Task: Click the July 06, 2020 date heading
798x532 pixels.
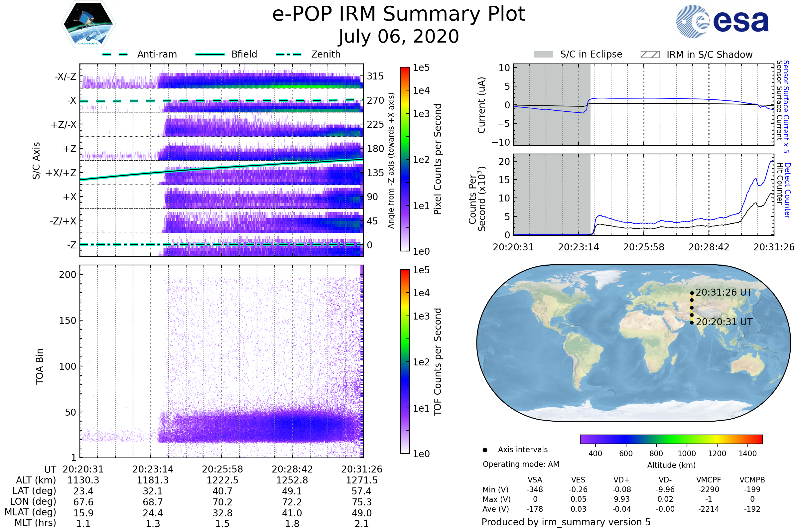Action: [399, 37]
